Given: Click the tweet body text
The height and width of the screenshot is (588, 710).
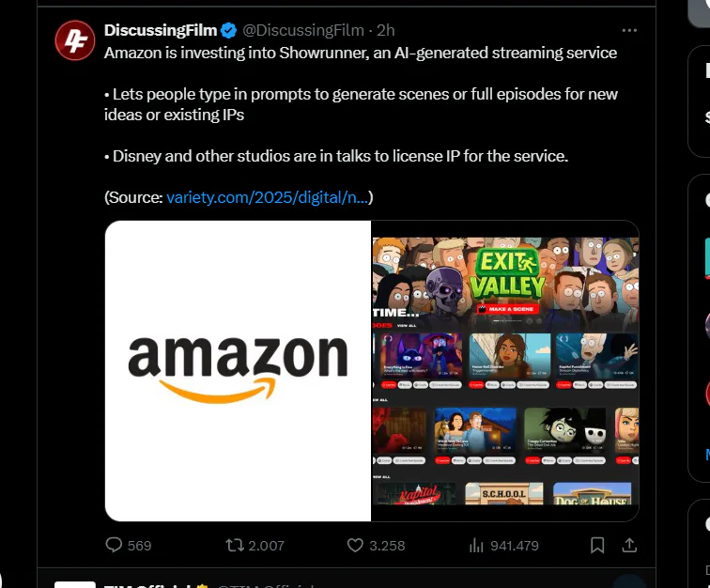Looking at the screenshot, I should (x=361, y=125).
